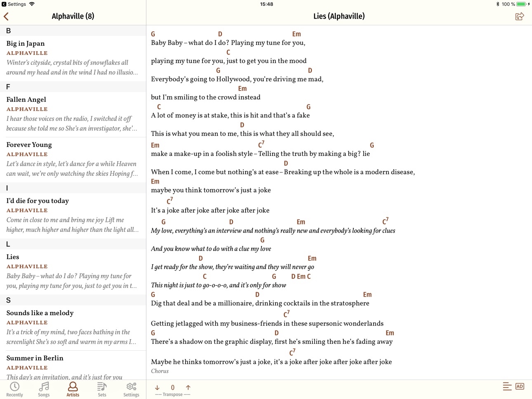This screenshot has height=399, width=532.
Task: Open the Sets tab
Action: pyautogui.click(x=102, y=389)
